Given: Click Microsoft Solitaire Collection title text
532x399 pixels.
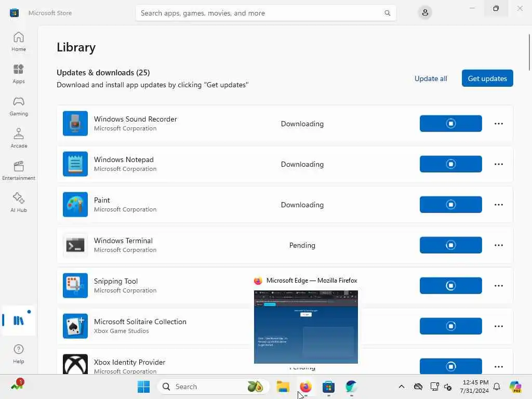Looking at the screenshot, I should tap(140, 322).
